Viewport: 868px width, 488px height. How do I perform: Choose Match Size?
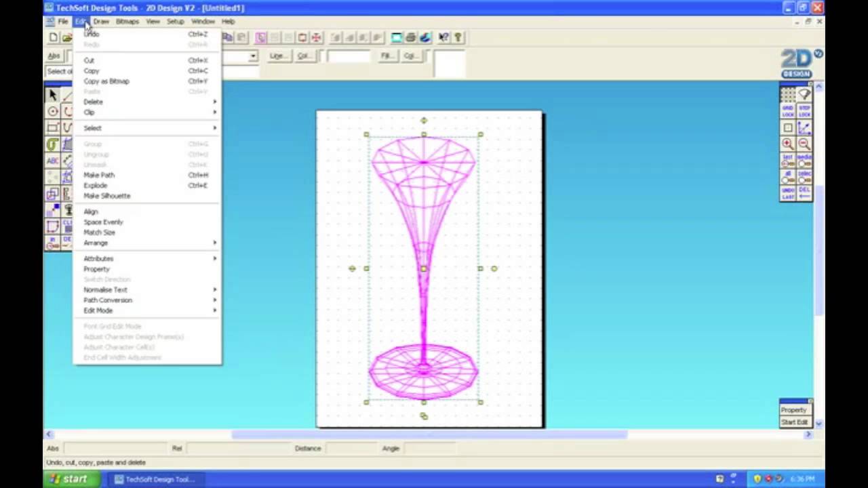click(x=146, y=232)
